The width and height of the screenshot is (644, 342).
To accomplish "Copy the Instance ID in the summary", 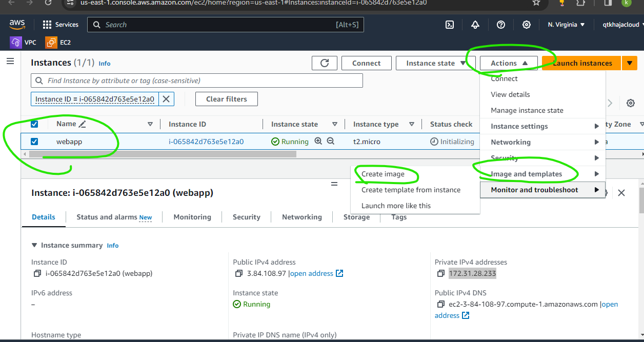I will 37,274.
